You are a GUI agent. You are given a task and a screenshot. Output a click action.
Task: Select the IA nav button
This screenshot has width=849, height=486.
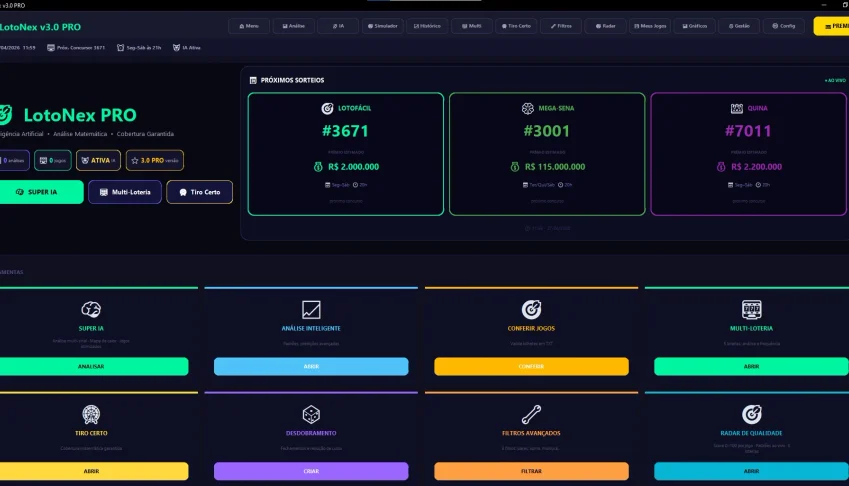[x=338, y=26]
